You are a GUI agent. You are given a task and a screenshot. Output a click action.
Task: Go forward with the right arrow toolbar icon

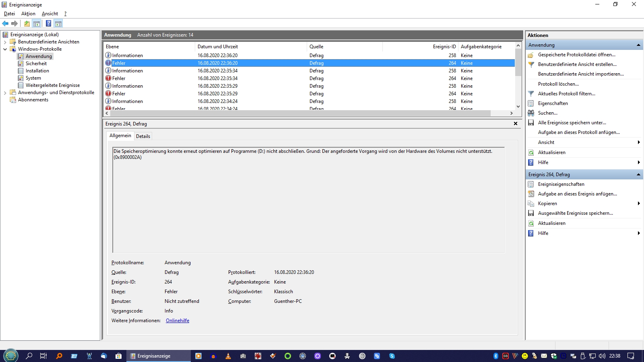tap(14, 23)
